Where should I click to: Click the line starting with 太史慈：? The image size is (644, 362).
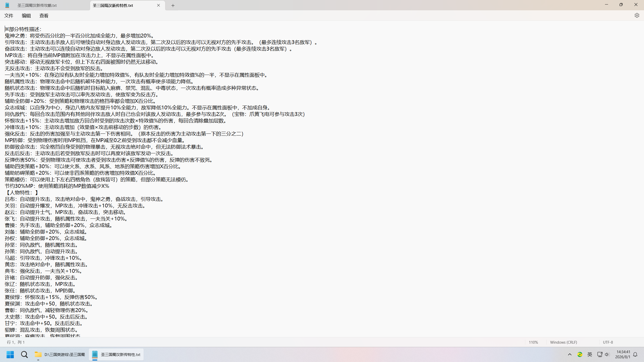point(47,317)
